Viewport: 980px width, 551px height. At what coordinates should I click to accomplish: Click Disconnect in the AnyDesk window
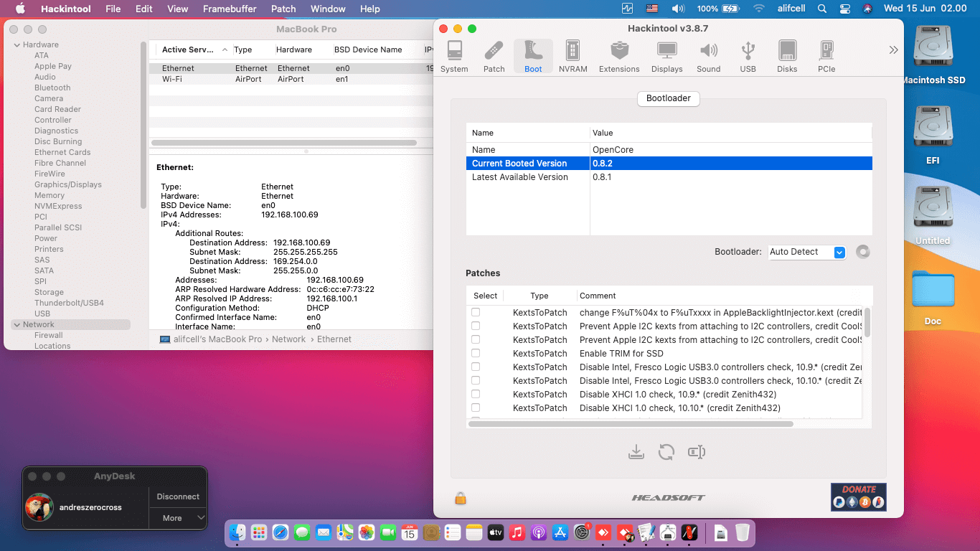click(x=177, y=496)
